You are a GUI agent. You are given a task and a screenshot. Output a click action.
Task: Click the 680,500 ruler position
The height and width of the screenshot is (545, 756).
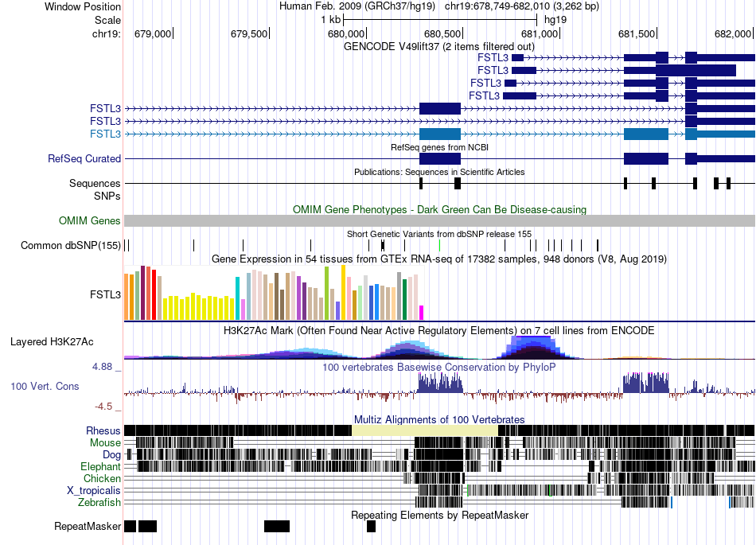point(442,33)
